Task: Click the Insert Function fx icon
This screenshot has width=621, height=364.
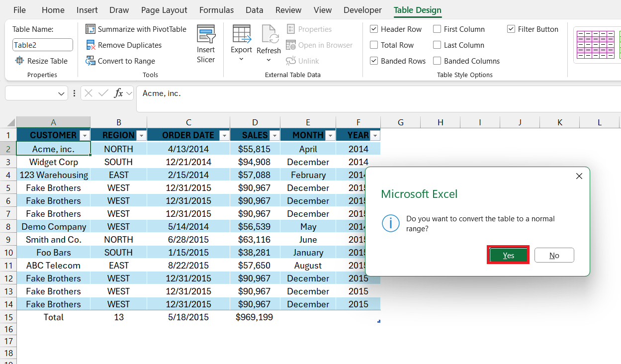Action: point(118,93)
